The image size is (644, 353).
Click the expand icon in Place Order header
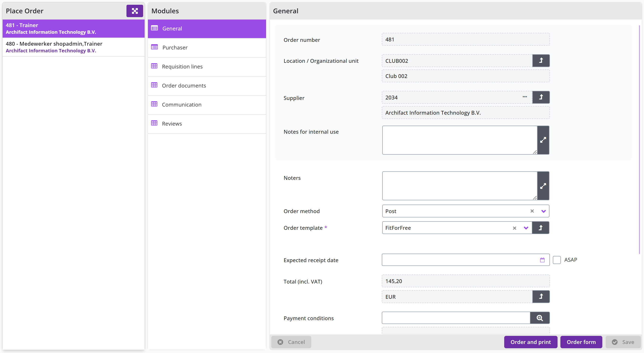point(135,11)
